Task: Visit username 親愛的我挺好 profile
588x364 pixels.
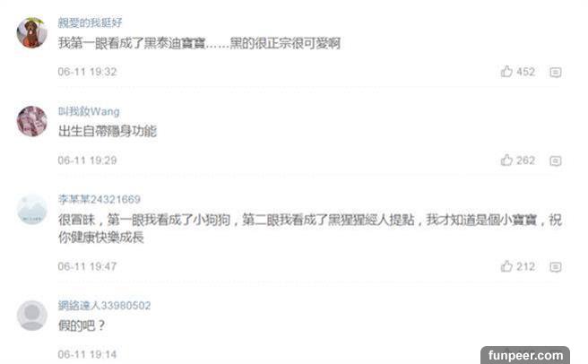Action: 90,22
